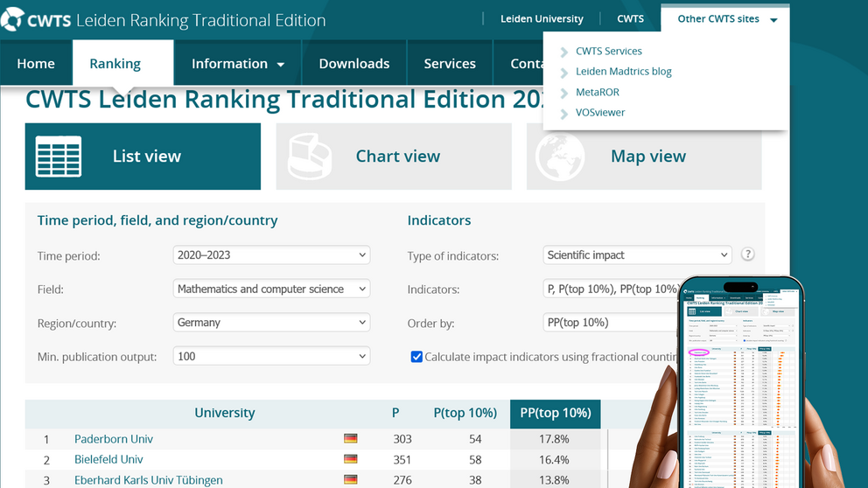Open the Region/country dropdown
Screen dimensions: 868x488
pyautogui.click(x=271, y=323)
